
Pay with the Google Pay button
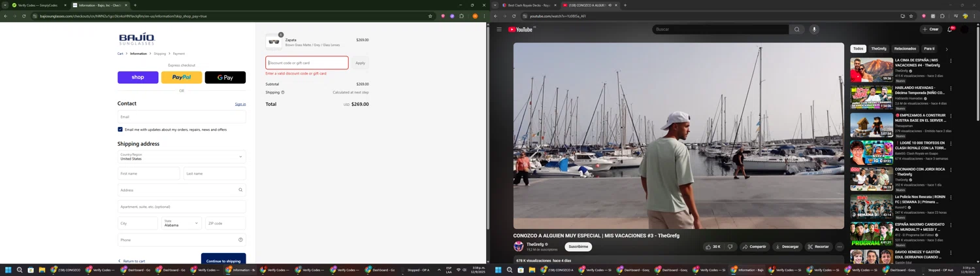pyautogui.click(x=225, y=77)
